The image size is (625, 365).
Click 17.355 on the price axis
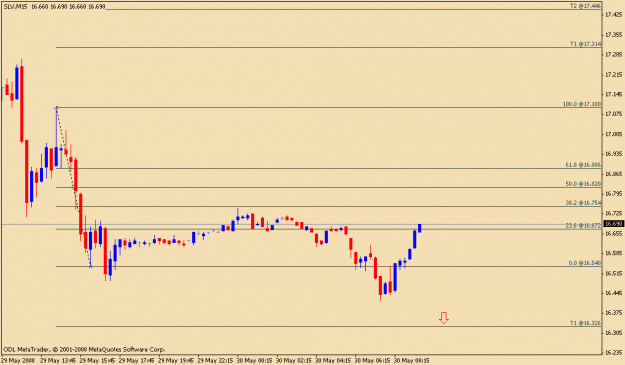point(614,35)
